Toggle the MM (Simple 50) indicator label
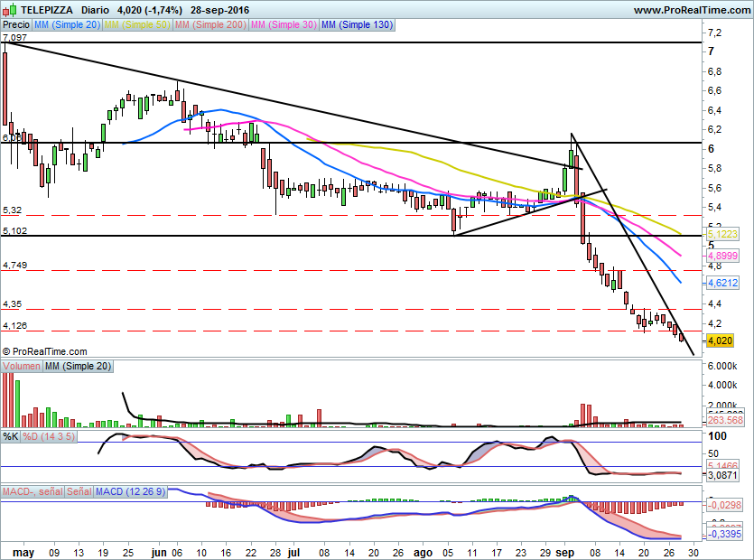Screen dimensions: 754x560 (137, 25)
